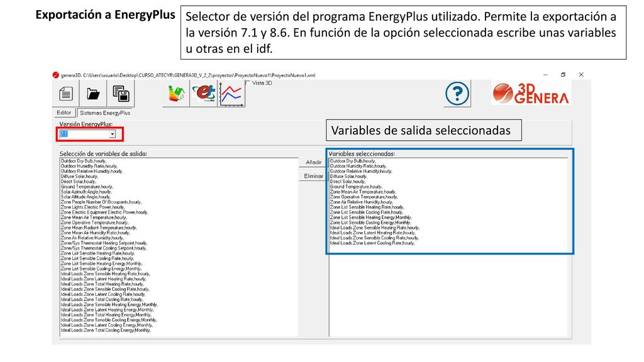Image resolution: width=644 pixels, height=362 pixels.
Task: Select Outdoor Relative Humidity,hourly under Selección de variables
Action: coord(92,171)
